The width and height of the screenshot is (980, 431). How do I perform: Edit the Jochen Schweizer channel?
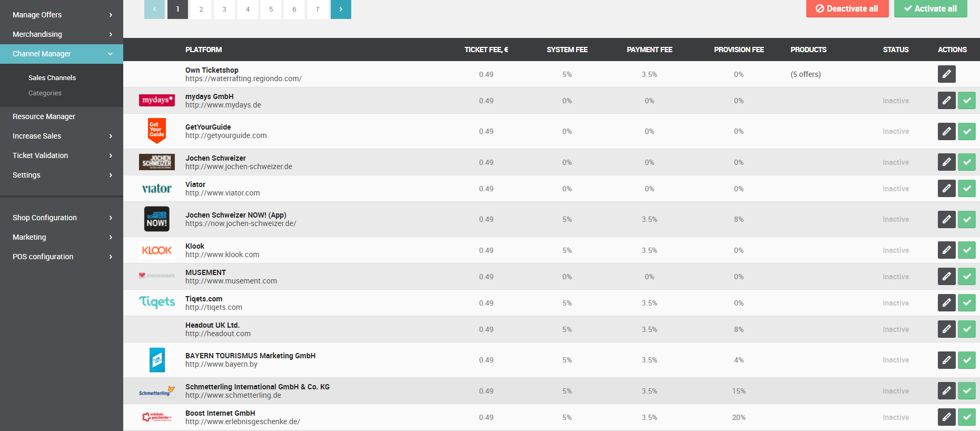pos(946,162)
